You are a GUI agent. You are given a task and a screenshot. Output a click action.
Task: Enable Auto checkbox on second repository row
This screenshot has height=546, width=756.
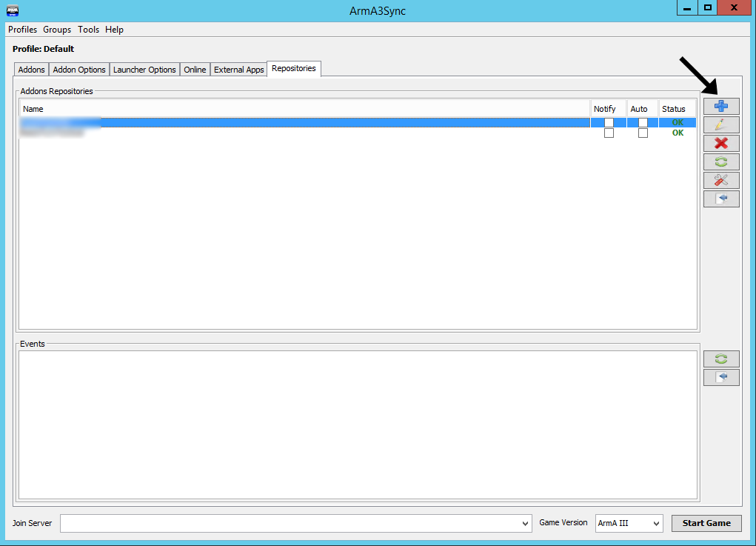(x=643, y=133)
